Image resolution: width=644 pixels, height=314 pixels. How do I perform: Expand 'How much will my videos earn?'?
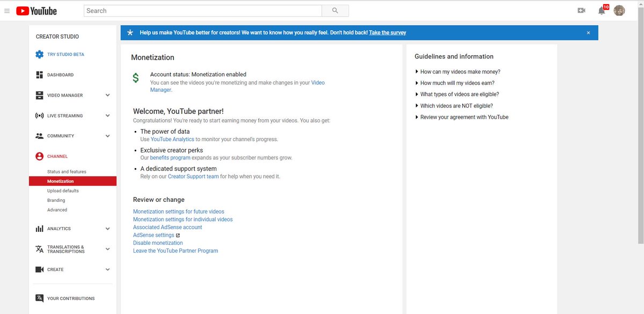click(455, 83)
